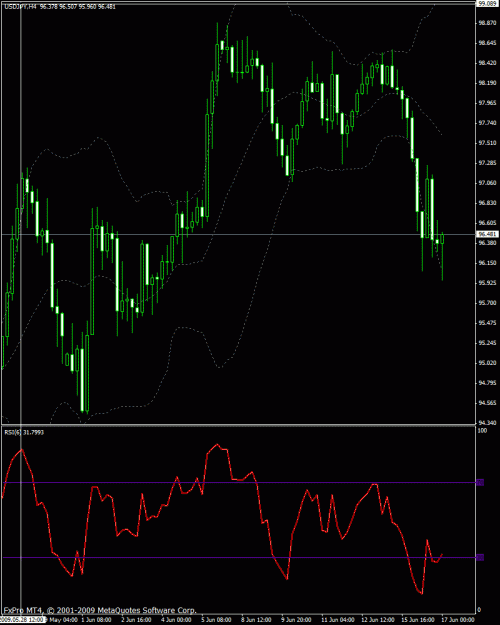The width and height of the screenshot is (500, 625).
Task: Click the 97.740 price scale value
Action: 487,123
